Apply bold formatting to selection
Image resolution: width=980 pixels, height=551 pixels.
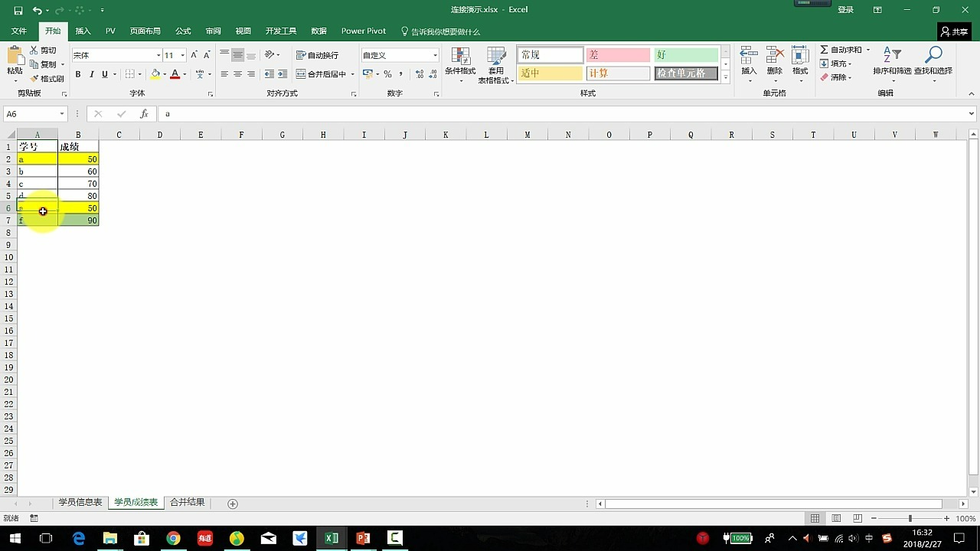78,73
